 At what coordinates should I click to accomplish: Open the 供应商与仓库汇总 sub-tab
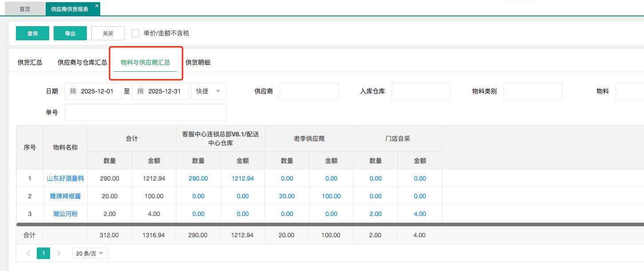pos(82,62)
